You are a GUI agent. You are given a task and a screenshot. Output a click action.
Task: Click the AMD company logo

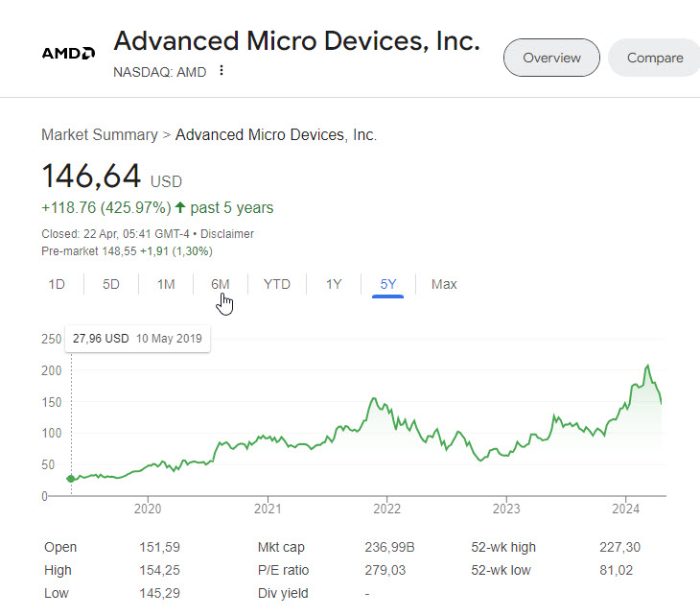click(68, 53)
